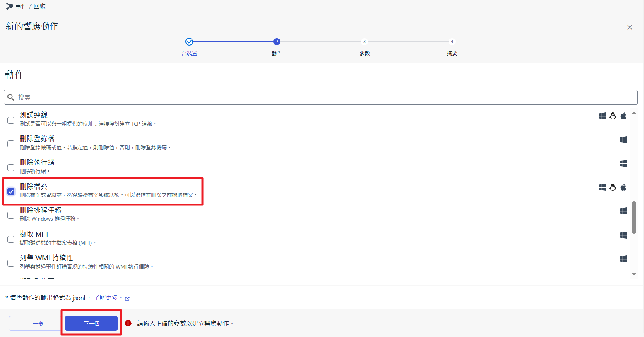Click the 刪除登錄檔 action title
Screen dimensions: 644x337
[x=37, y=139]
